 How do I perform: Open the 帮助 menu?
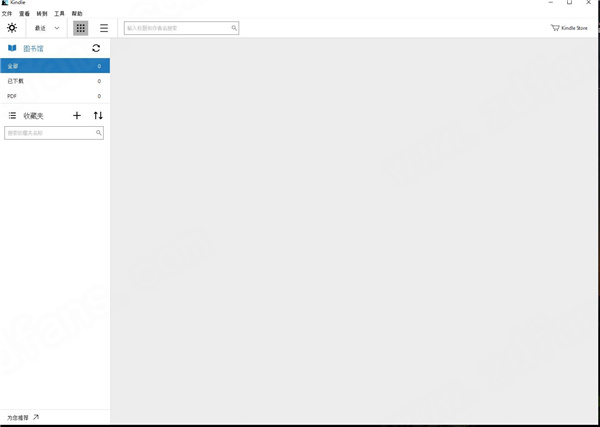77,14
